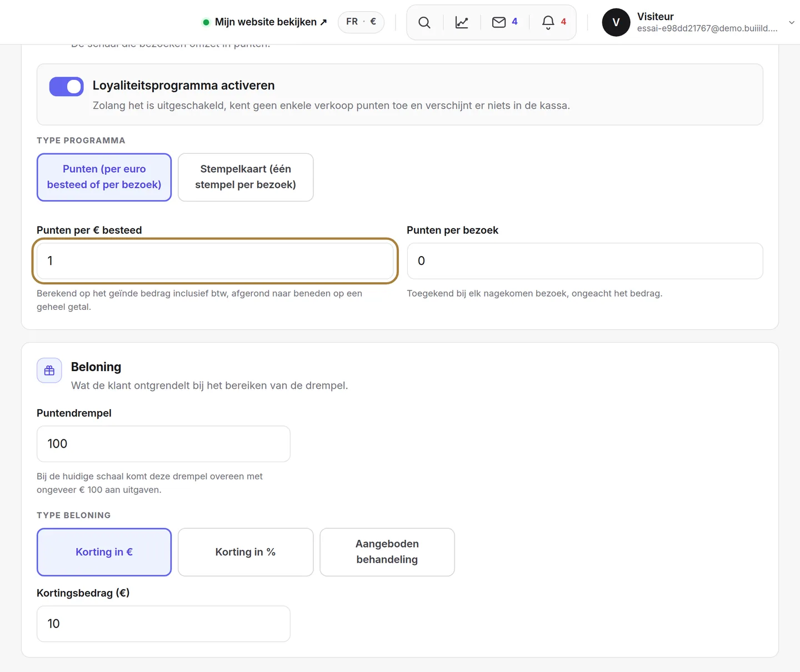
Task: Click the V profile avatar
Action: tap(616, 22)
